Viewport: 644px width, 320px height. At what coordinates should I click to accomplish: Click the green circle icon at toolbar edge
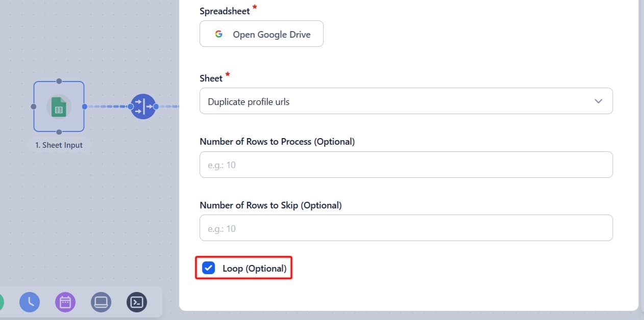pyautogui.click(x=1, y=302)
